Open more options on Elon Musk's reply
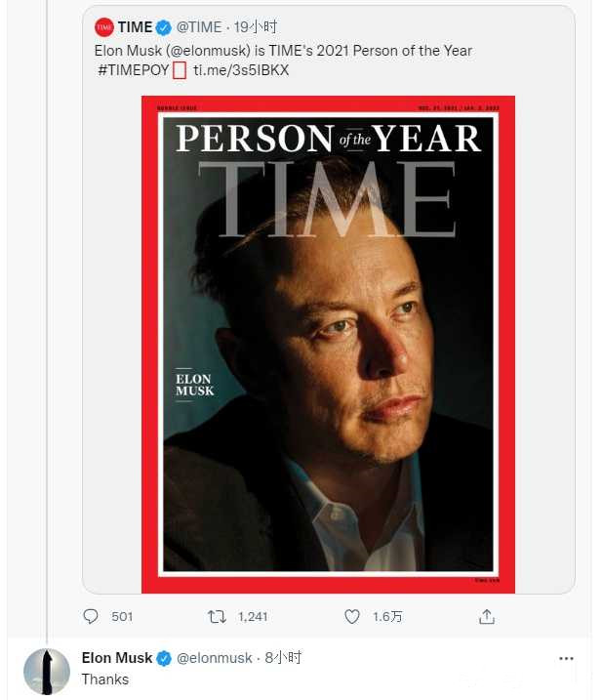603x700 pixels. click(x=566, y=658)
